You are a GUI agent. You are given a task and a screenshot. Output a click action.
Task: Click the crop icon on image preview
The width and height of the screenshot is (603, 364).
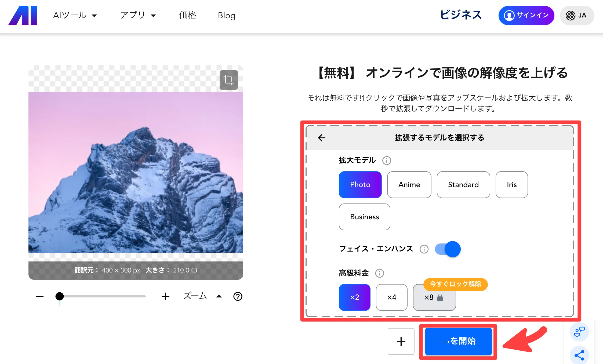[228, 80]
